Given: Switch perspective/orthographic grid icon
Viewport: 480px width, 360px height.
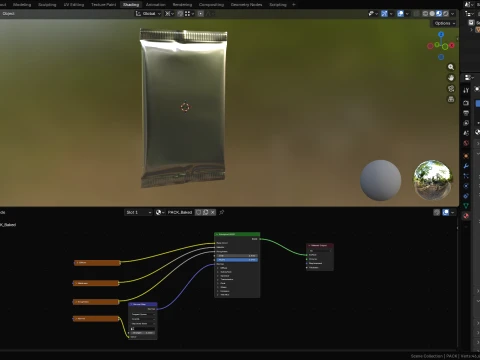Looking at the screenshot, I should pyautogui.click(x=451, y=99).
